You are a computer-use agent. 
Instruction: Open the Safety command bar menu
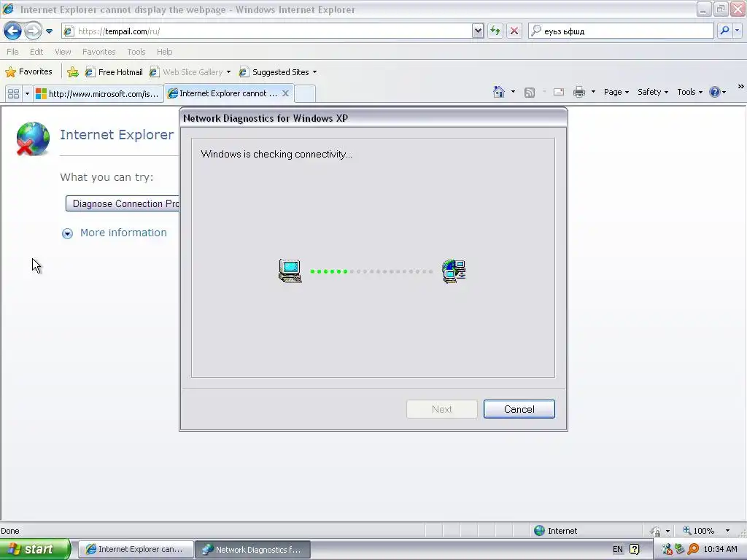(x=653, y=92)
